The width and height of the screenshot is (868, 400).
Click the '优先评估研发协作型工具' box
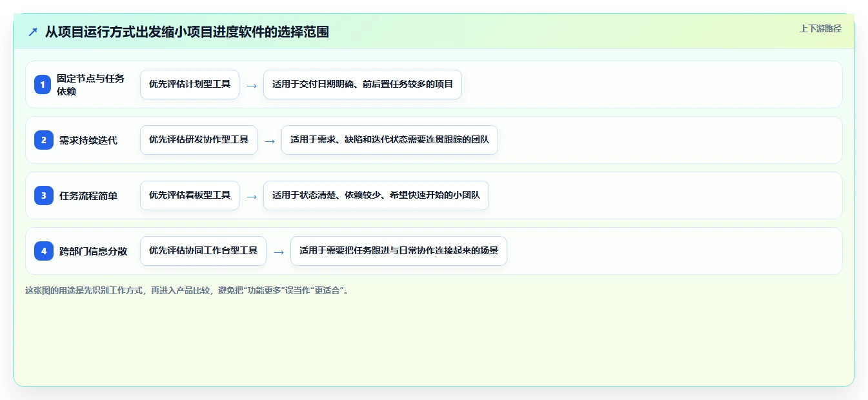pyautogui.click(x=199, y=140)
